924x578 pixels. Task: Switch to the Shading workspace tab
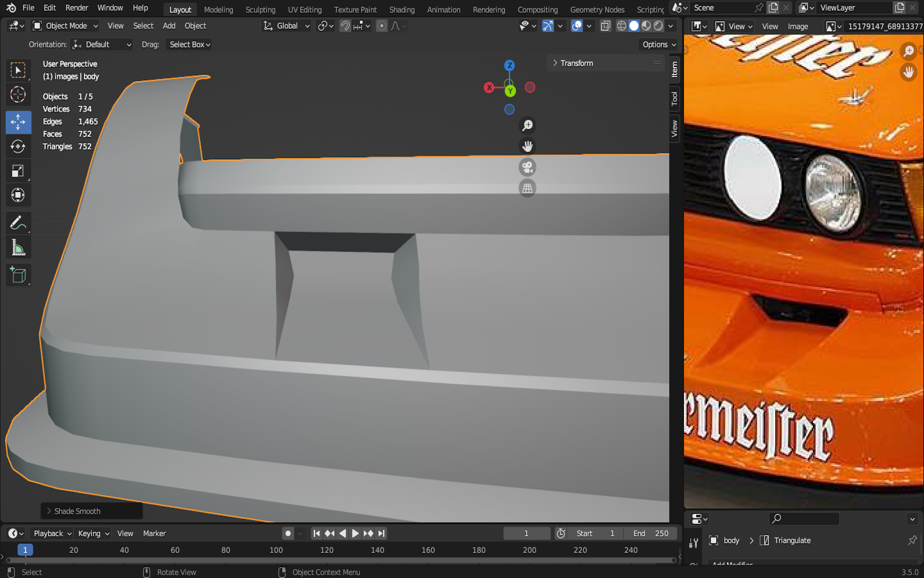(402, 10)
